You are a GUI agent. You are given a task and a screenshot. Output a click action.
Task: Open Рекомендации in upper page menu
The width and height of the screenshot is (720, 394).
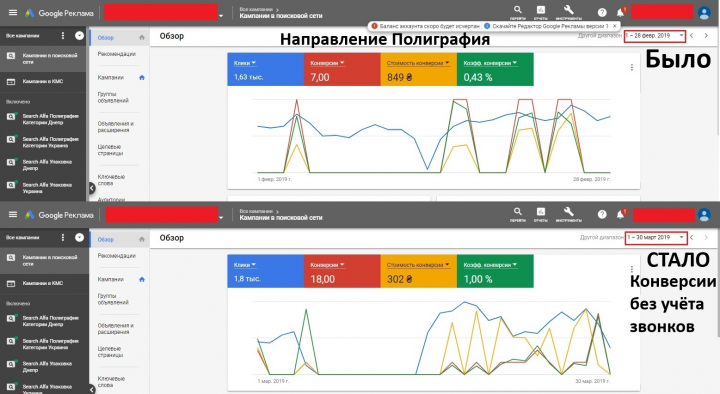click(117, 54)
